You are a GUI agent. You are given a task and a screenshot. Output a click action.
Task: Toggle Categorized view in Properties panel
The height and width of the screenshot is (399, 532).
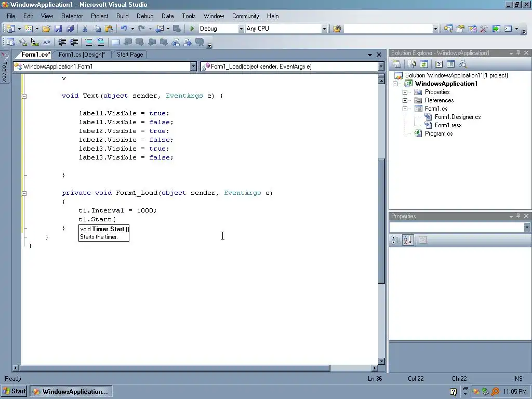coord(395,240)
